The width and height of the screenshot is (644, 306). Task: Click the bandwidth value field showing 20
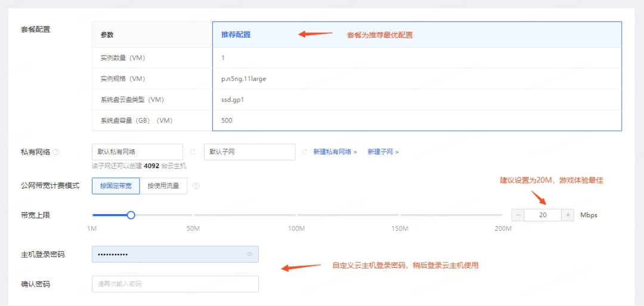[x=543, y=215]
